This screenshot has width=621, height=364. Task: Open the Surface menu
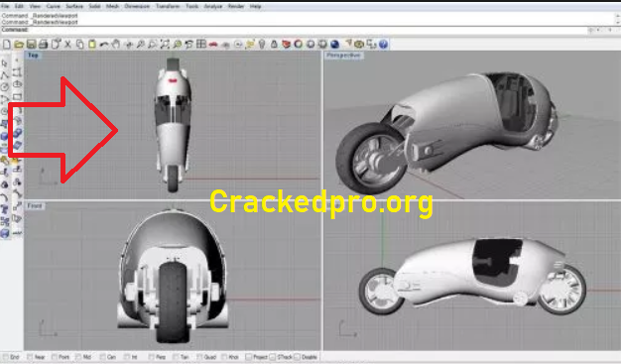tap(74, 6)
